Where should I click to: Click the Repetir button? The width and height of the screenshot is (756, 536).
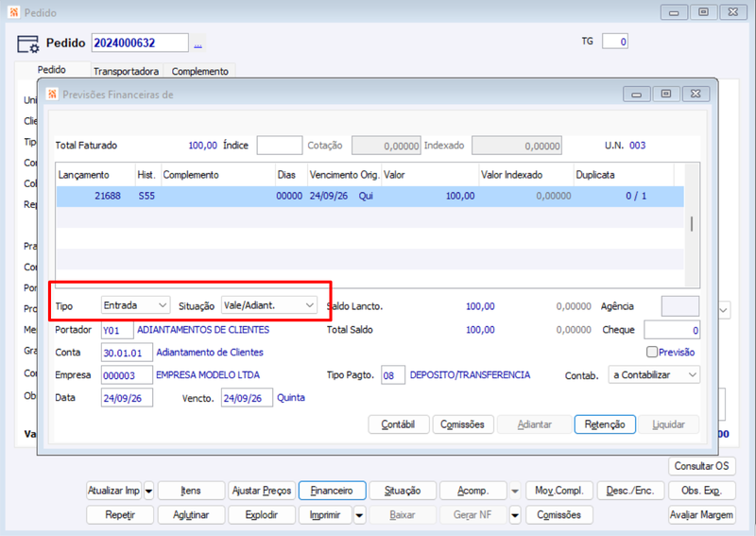[x=120, y=515]
